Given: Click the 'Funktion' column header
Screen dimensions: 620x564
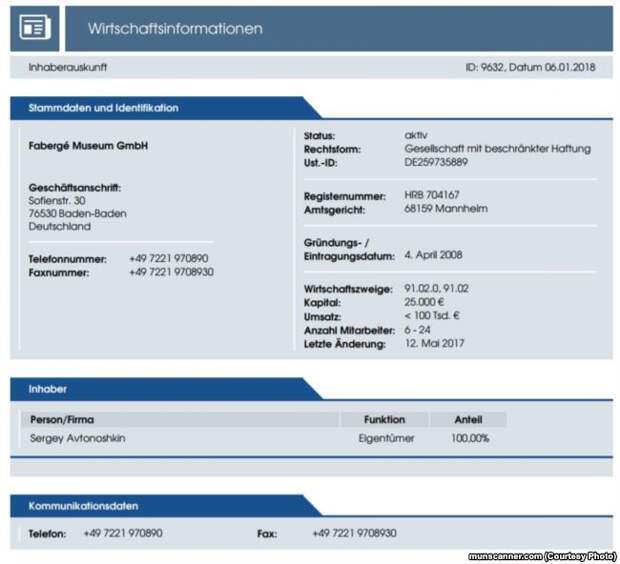Looking at the screenshot, I should tap(384, 420).
